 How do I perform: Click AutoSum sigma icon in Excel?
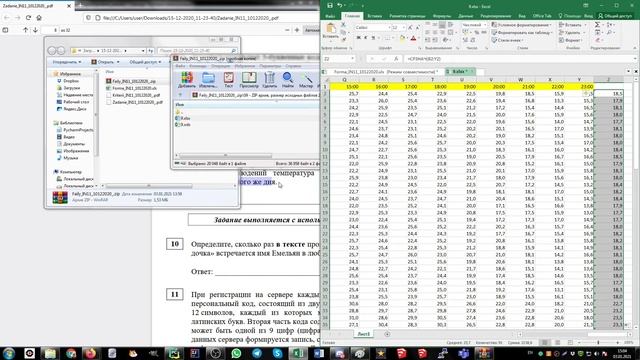597,25
